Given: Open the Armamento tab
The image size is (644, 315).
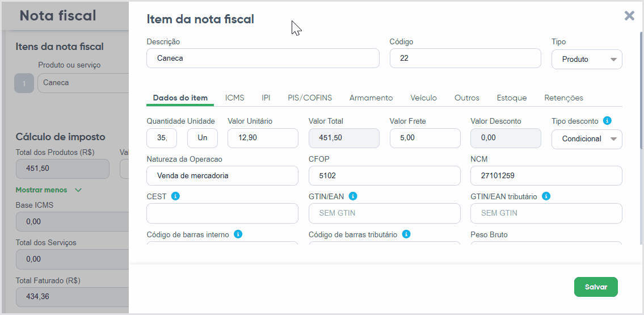Looking at the screenshot, I should 371,98.
